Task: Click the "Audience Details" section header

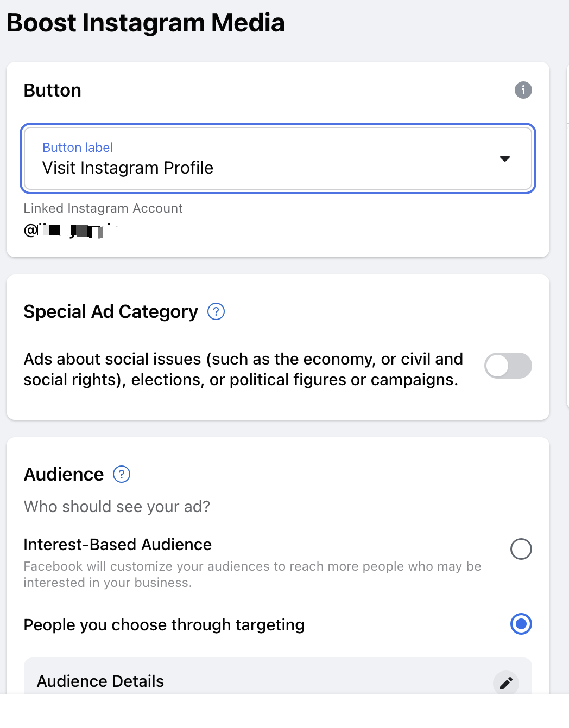Action: [x=100, y=681]
